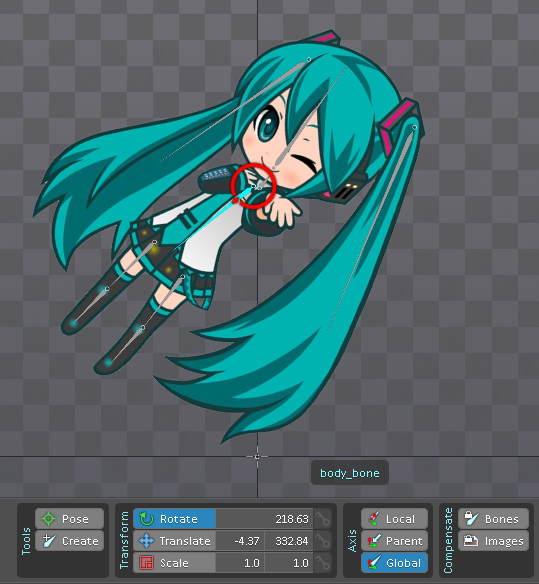Switch axis mode to Local

coord(394,518)
